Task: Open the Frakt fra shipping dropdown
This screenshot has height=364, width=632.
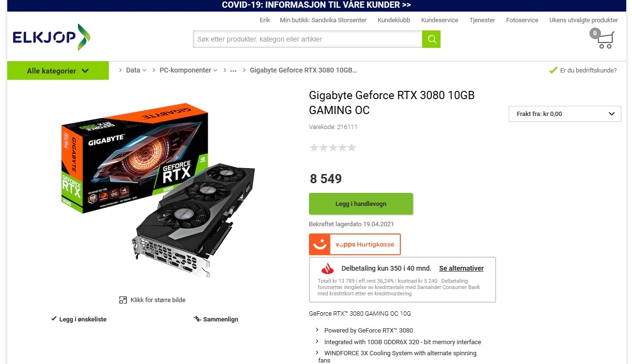Action: point(565,114)
